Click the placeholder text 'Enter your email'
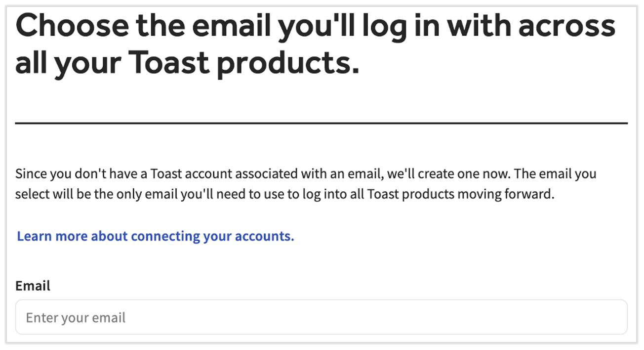The image size is (644, 350). tap(75, 317)
